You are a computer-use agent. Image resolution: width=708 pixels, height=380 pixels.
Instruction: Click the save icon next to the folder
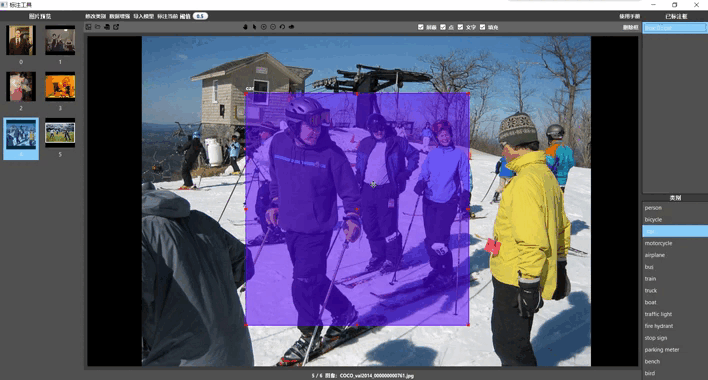[x=107, y=27]
